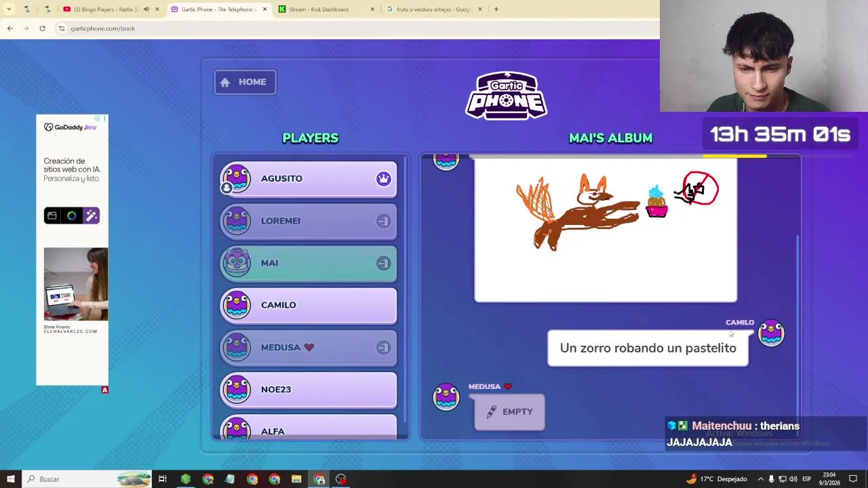Click the taskbar Buscar search box

pyautogui.click(x=86, y=479)
